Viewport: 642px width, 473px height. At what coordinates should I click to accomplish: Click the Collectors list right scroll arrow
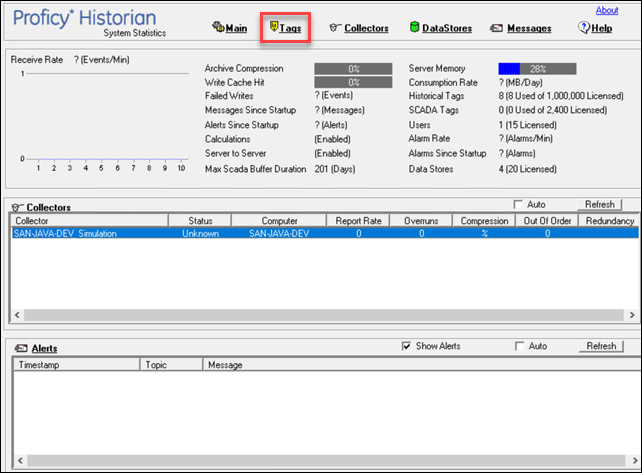click(632, 315)
